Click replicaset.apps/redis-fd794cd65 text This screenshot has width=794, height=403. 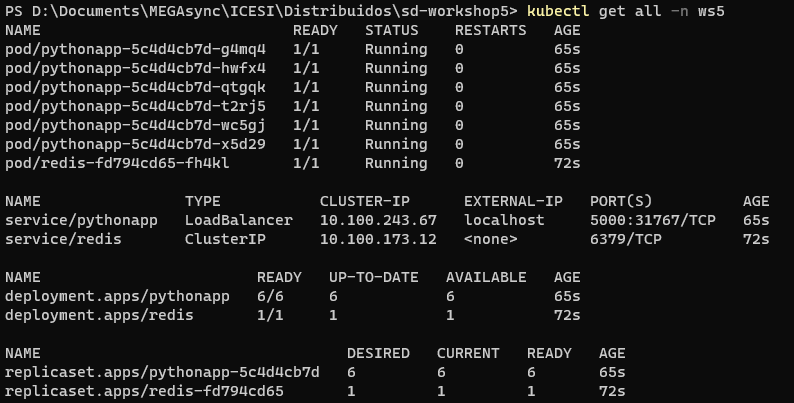pos(144,391)
